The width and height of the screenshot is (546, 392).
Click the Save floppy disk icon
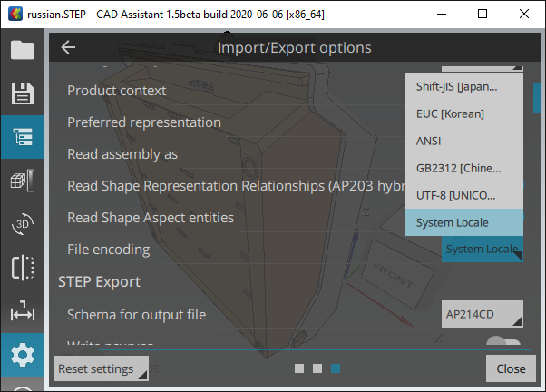[23, 93]
